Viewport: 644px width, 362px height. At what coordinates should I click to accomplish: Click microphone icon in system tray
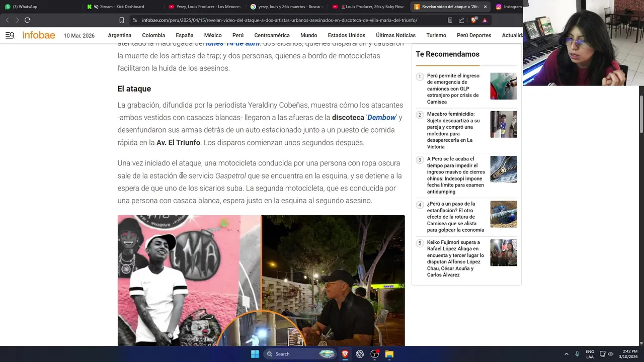pos(577,354)
